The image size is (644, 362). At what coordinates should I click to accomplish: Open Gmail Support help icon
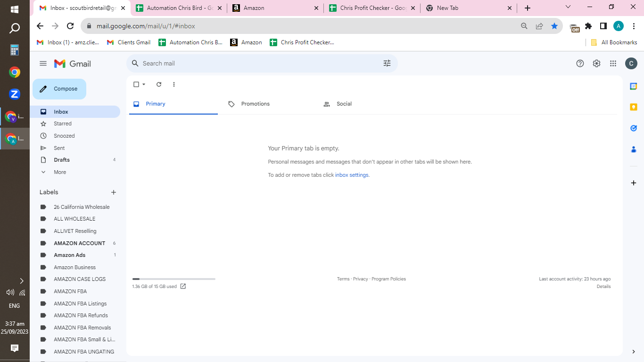(580, 64)
